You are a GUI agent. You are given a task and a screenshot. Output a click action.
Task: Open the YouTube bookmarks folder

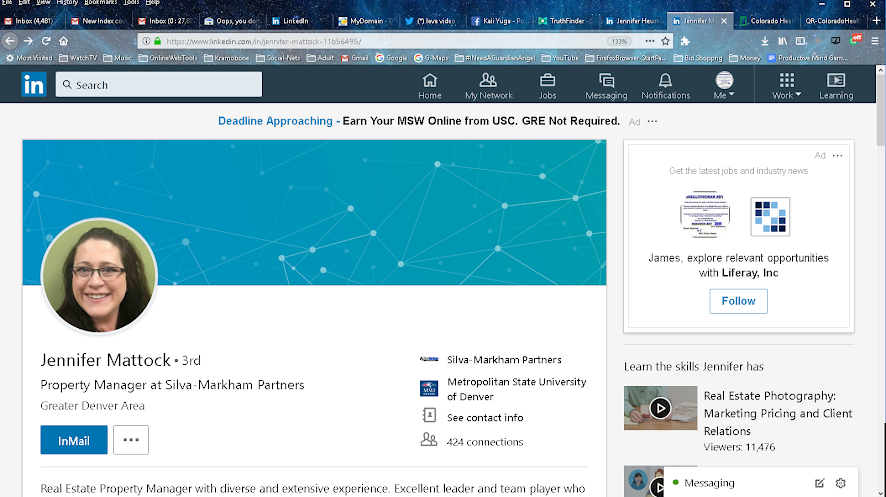point(561,58)
